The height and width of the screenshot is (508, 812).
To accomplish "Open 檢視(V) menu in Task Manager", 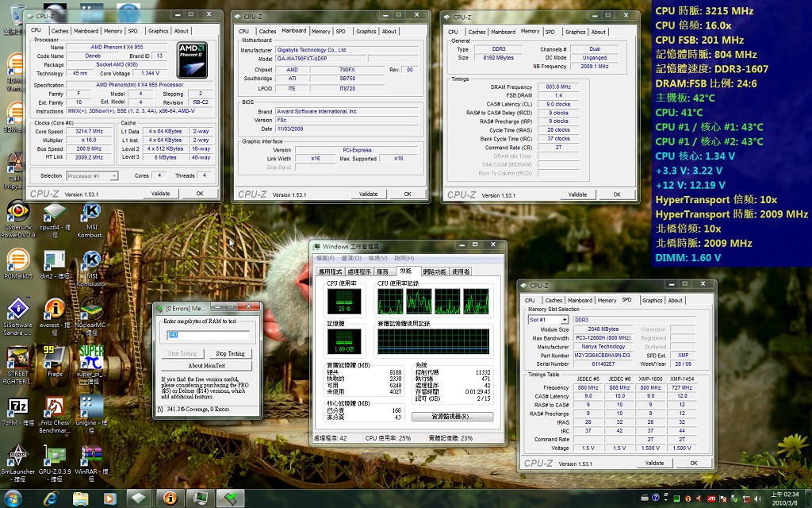I will [377, 258].
